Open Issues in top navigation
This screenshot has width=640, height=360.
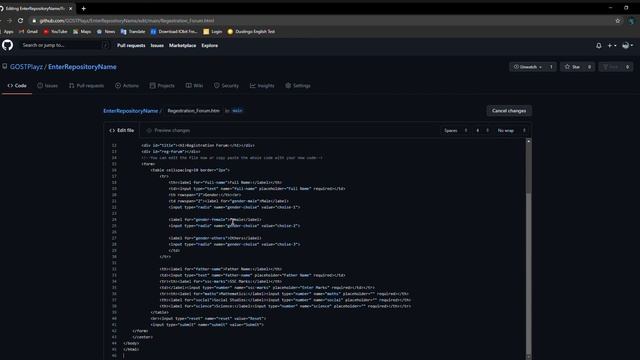pyautogui.click(x=157, y=46)
